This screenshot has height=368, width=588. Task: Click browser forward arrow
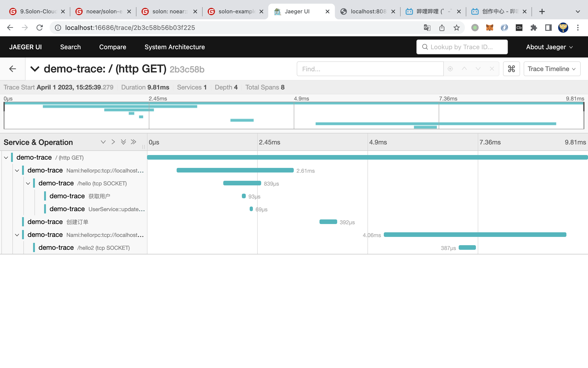(25, 28)
